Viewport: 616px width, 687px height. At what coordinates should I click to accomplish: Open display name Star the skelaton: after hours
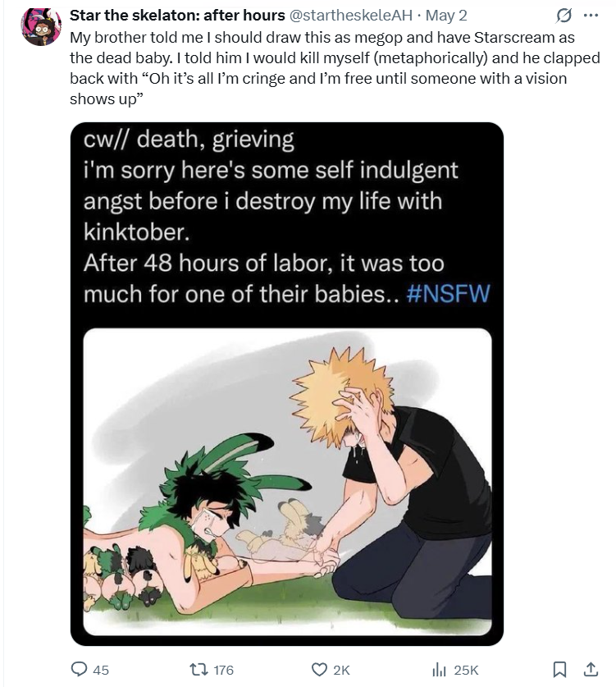[177, 16]
